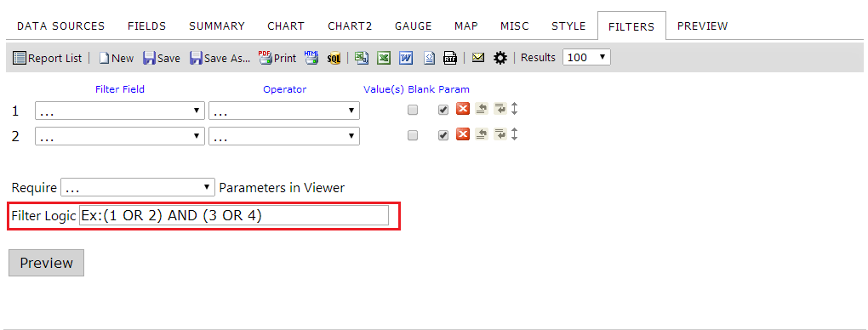This screenshot has width=868, height=330.
Task: Click the move arrow handle in row 2
Action: [514, 134]
